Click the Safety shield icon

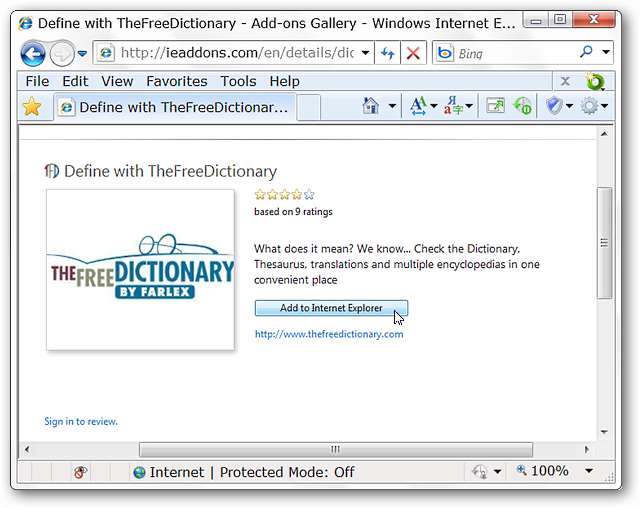(x=554, y=106)
